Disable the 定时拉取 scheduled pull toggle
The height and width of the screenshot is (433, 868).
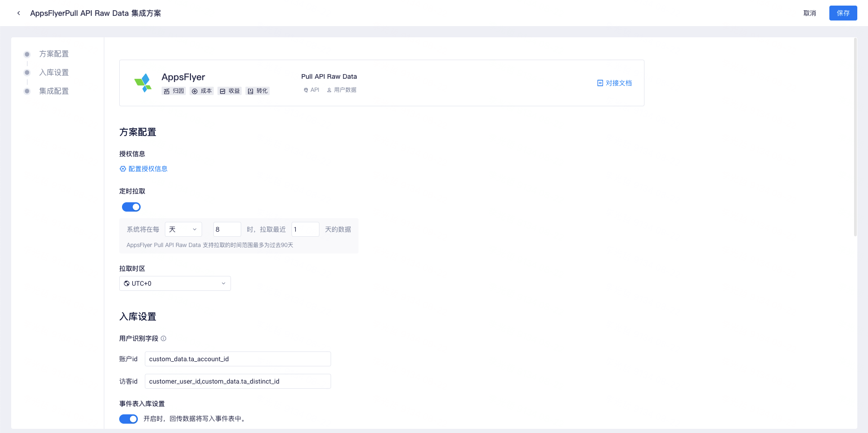pyautogui.click(x=131, y=207)
